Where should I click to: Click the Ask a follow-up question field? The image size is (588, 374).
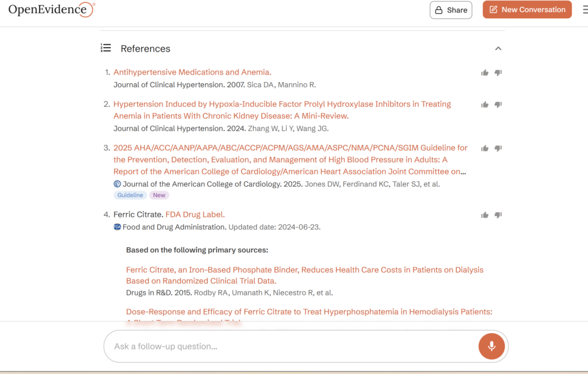coord(287,346)
